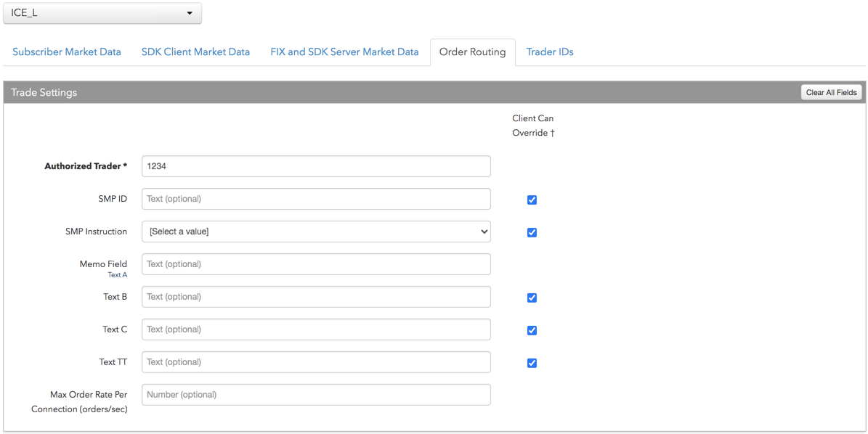Go to FIX and SDK Server Market Data tab
Viewport: 868px width, 434px height.
pos(344,52)
